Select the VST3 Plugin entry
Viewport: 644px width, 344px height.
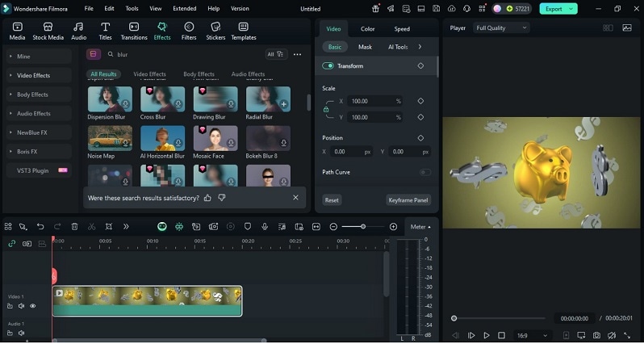point(39,170)
